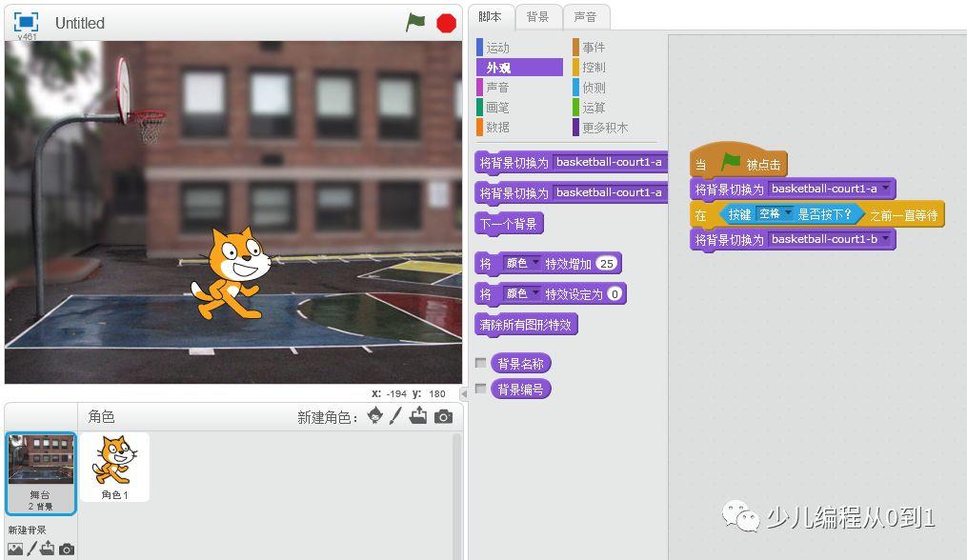The width and height of the screenshot is (967, 560).
Task: Stop the project with red stop sign
Action: [446, 24]
